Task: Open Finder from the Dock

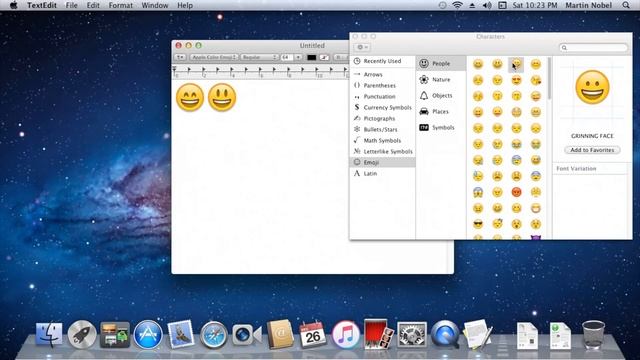Action: coord(49,335)
